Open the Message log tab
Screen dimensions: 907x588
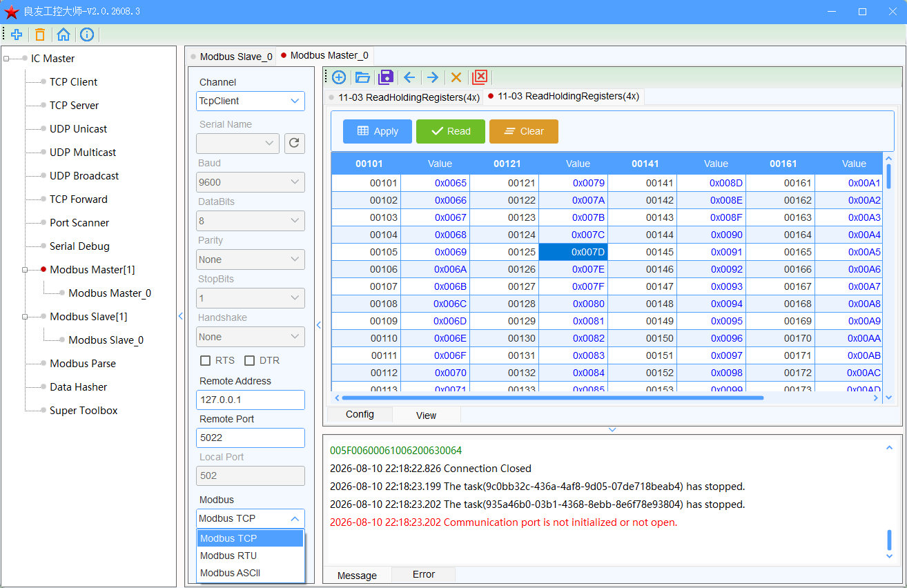(x=357, y=576)
